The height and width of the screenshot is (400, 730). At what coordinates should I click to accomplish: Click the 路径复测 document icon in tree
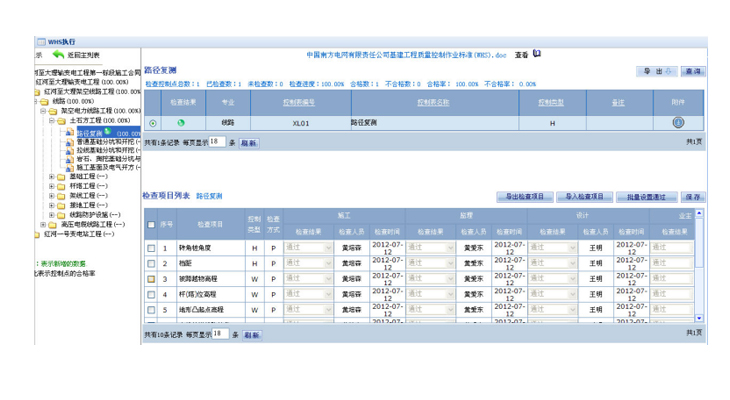pyautogui.click(x=70, y=133)
